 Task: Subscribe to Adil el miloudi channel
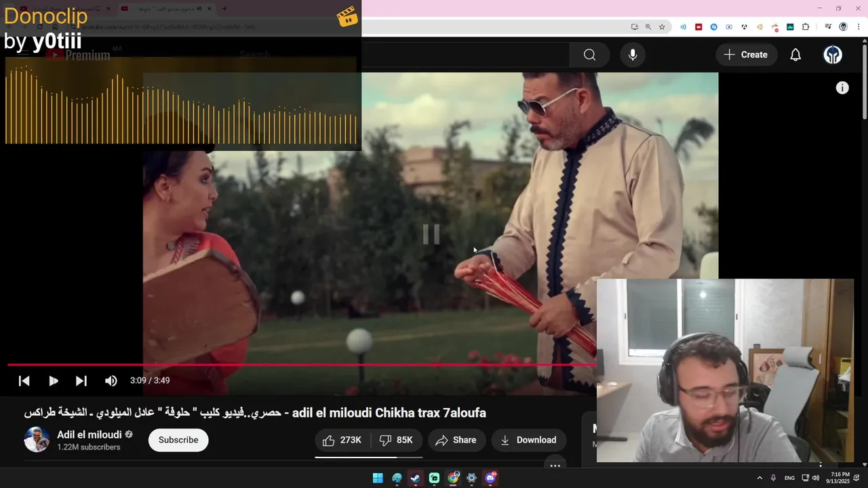click(178, 440)
